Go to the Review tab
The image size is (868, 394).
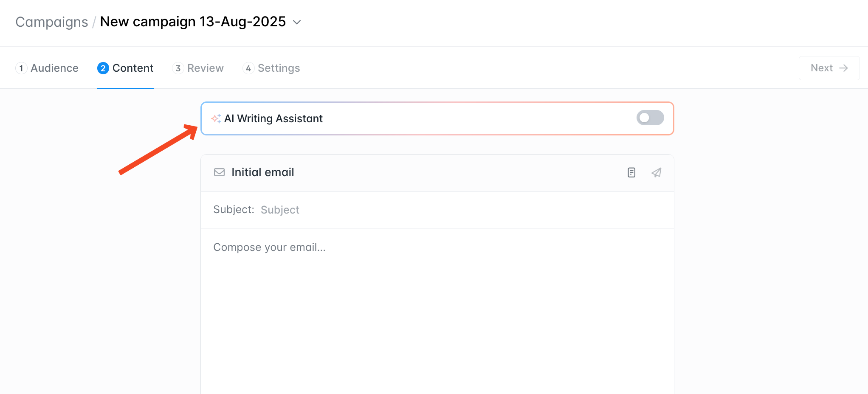click(198, 68)
